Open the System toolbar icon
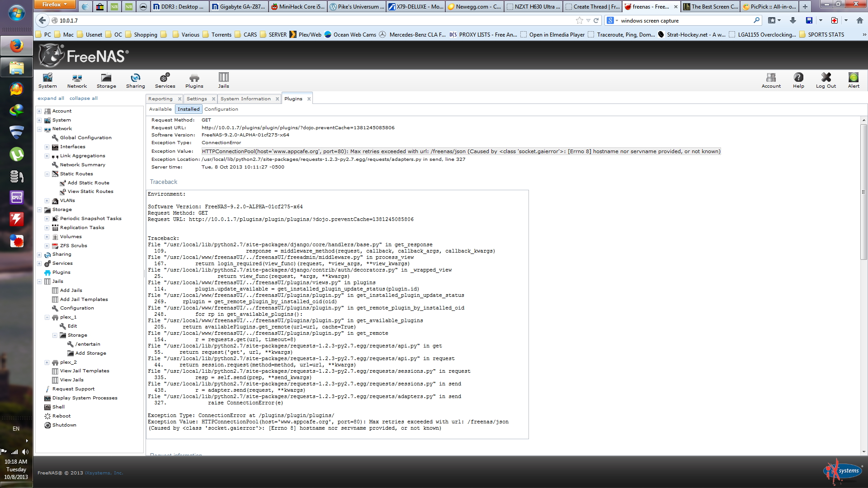Viewport: 868px width, 488px height. tap(47, 81)
